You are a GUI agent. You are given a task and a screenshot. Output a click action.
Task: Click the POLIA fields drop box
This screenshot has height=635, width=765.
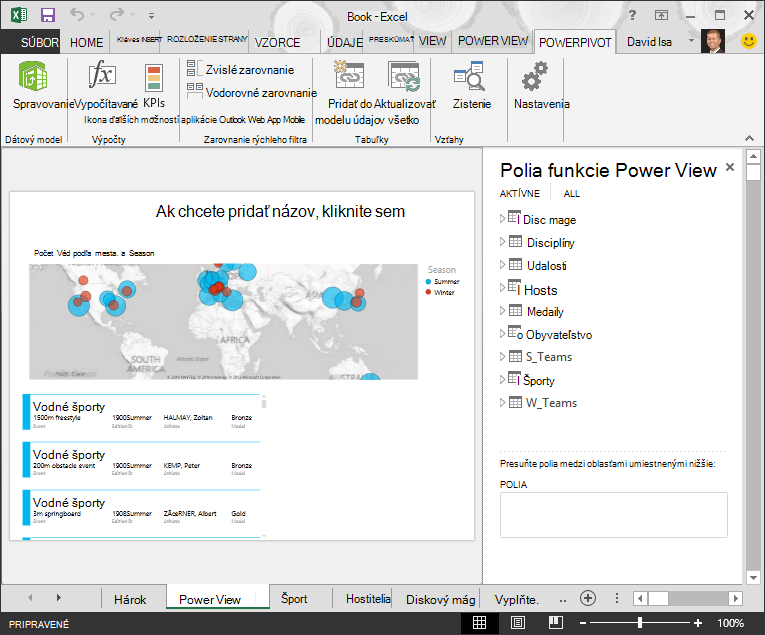(x=613, y=515)
